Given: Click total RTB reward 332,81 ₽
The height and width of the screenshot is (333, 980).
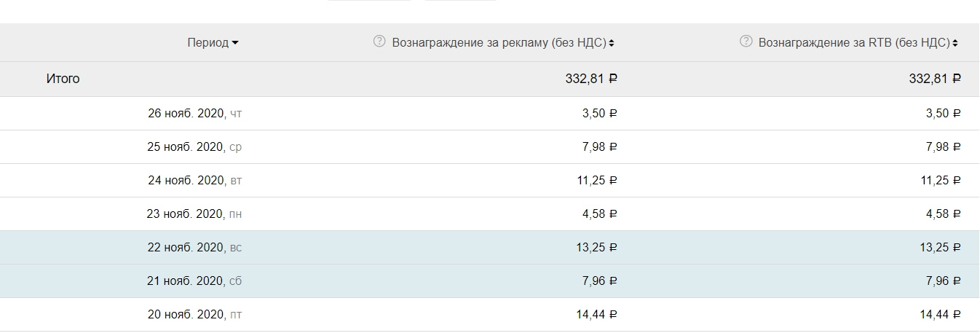Looking at the screenshot, I should 935,79.
